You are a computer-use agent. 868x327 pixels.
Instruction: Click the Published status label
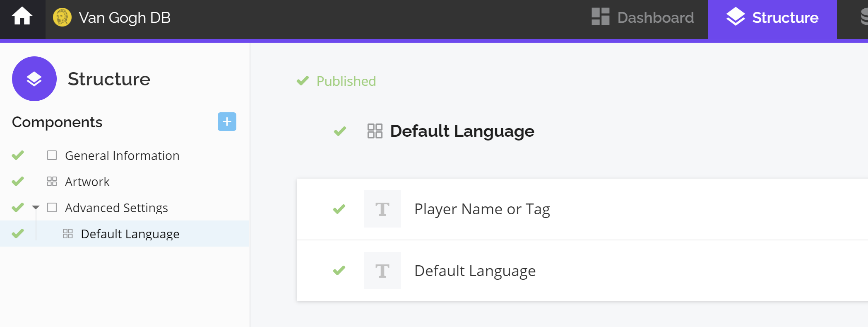(346, 81)
